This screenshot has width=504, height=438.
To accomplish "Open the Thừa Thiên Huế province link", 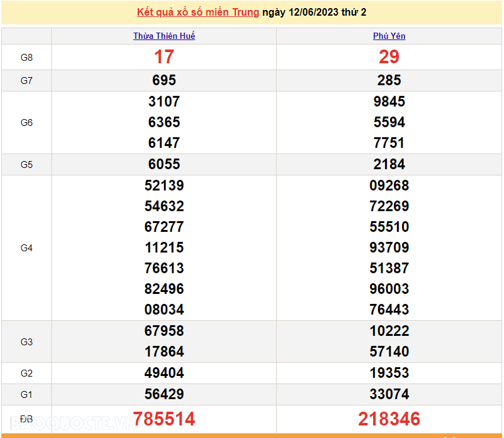I will (164, 36).
